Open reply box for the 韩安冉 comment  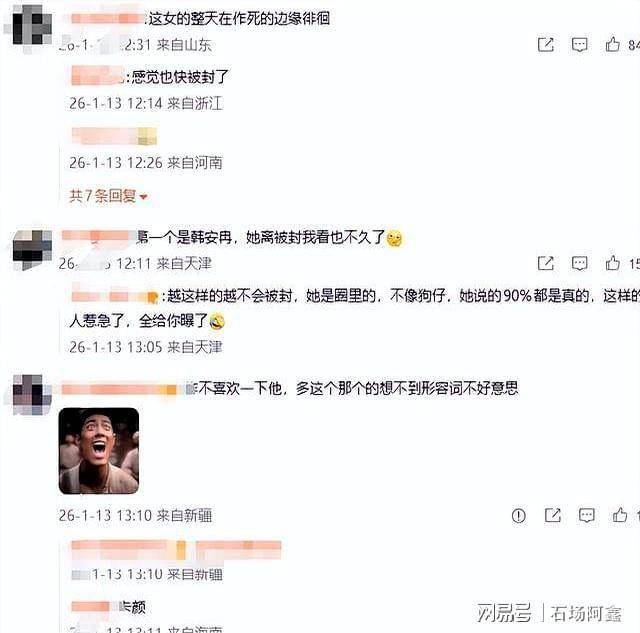tap(580, 263)
